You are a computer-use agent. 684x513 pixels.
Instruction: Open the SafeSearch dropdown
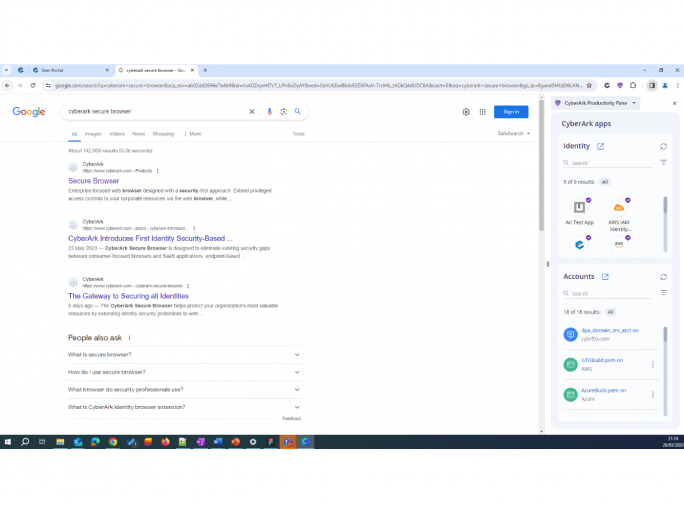tap(513, 133)
